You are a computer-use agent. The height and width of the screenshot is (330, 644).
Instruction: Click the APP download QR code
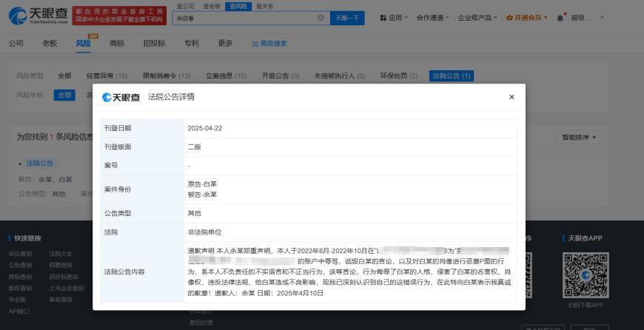(x=586, y=275)
